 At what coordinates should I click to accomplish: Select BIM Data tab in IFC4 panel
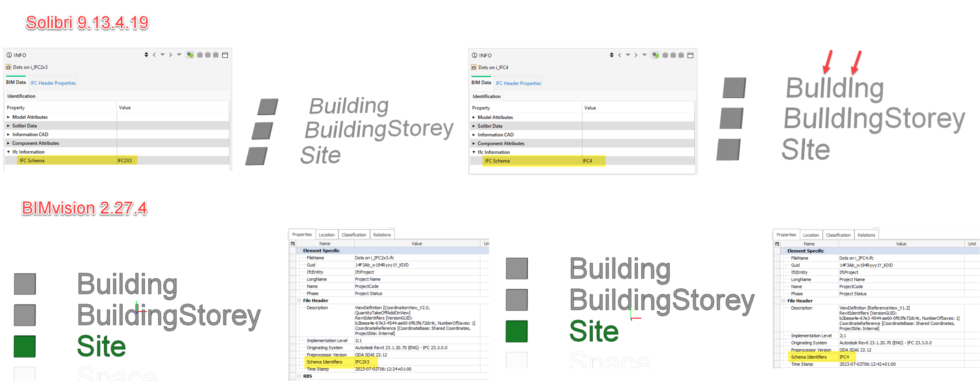(x=481, y=83)
